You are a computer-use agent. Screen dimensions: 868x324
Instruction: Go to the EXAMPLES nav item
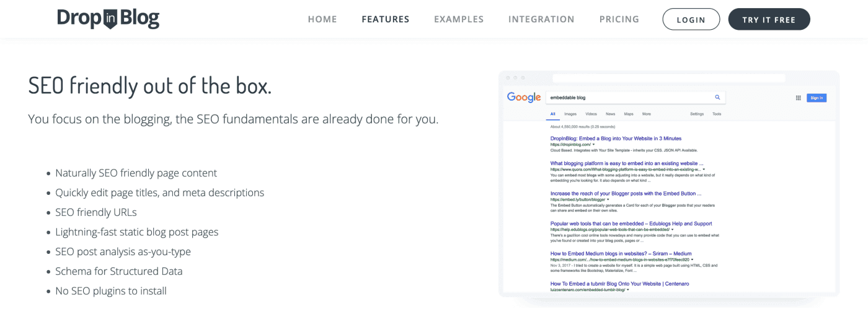(x=459, y=19)
